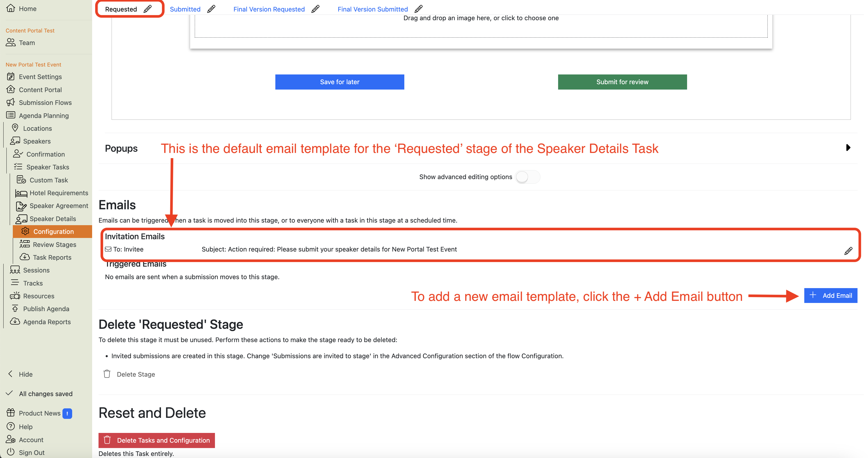868x458 pixels.
Task: Click the Product News notification badge
Action: 67,413
